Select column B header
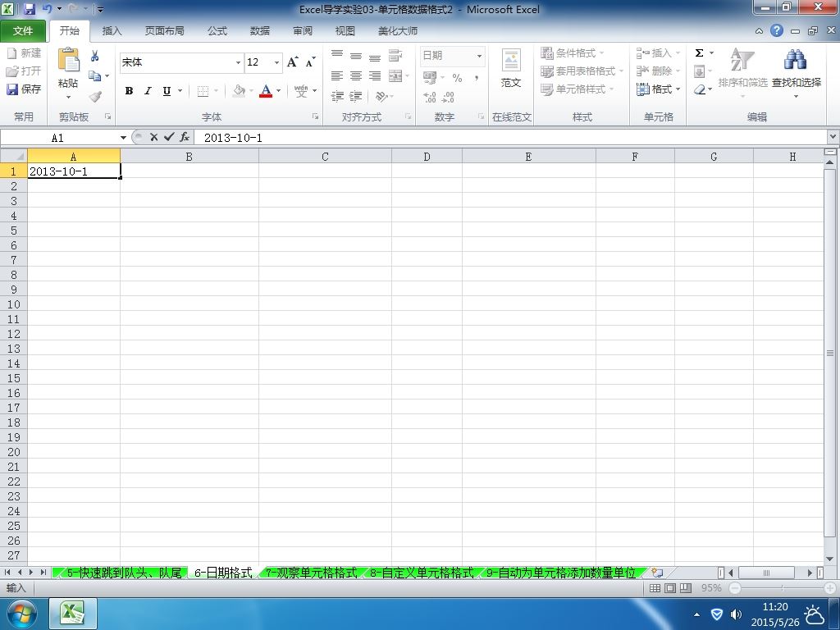Screen dimensions: 840x630 point(189,157)
